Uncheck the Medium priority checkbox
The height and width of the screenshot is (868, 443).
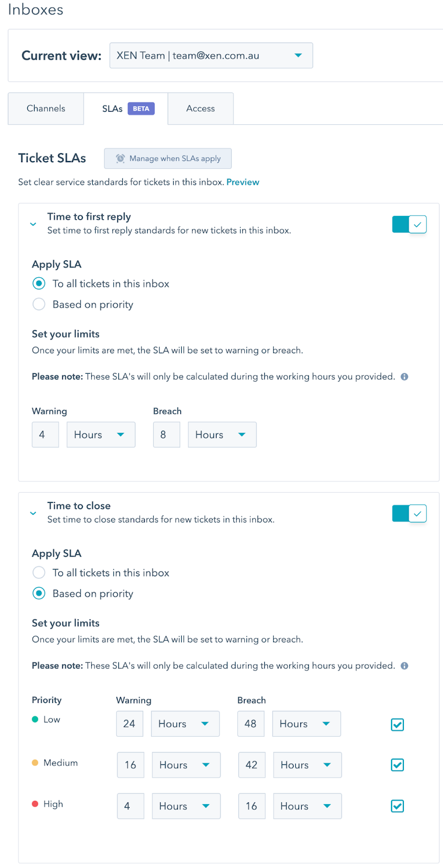pos(397,765)
